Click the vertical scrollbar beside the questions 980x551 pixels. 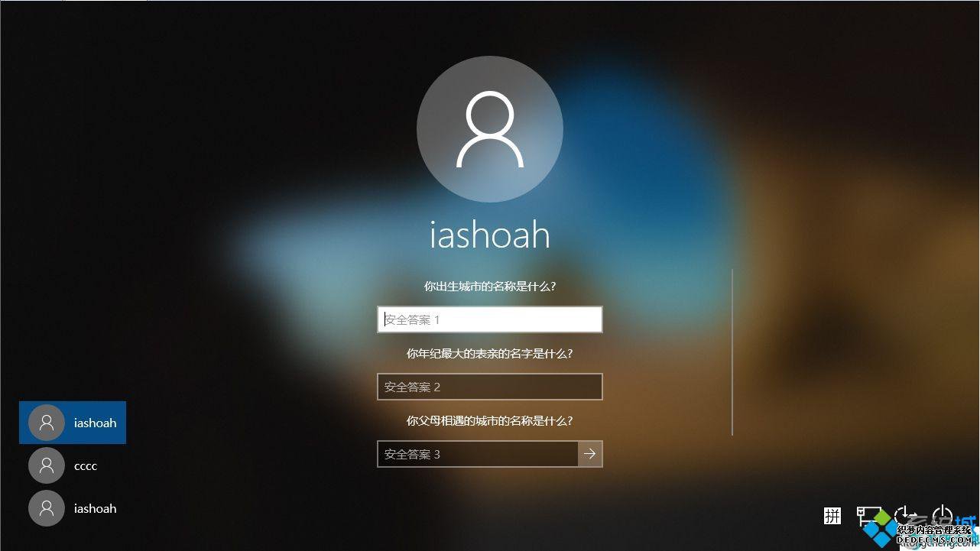tap(732, 352)
